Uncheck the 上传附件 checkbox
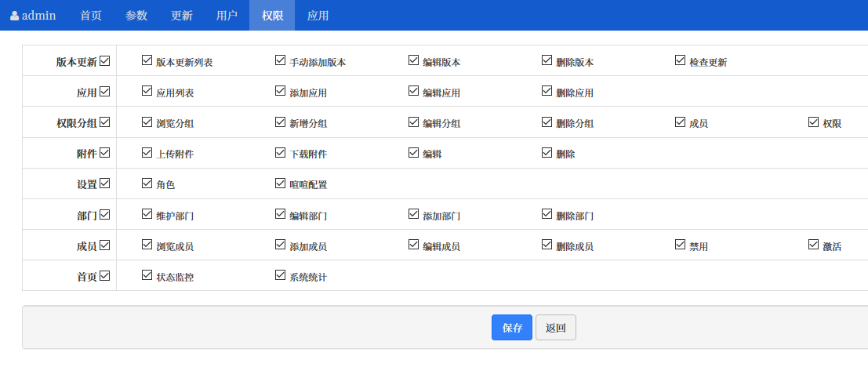This screenshot has height=367, width=868. 147,152
